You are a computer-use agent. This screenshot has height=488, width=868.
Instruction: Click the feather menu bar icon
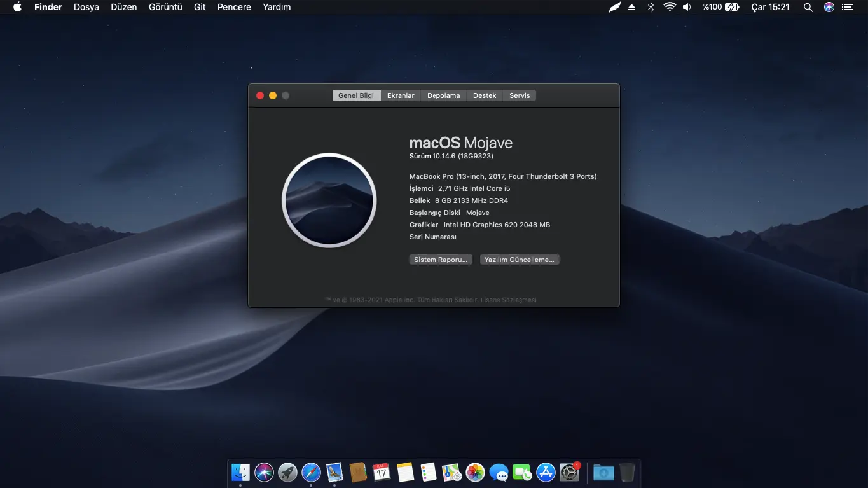614,7
